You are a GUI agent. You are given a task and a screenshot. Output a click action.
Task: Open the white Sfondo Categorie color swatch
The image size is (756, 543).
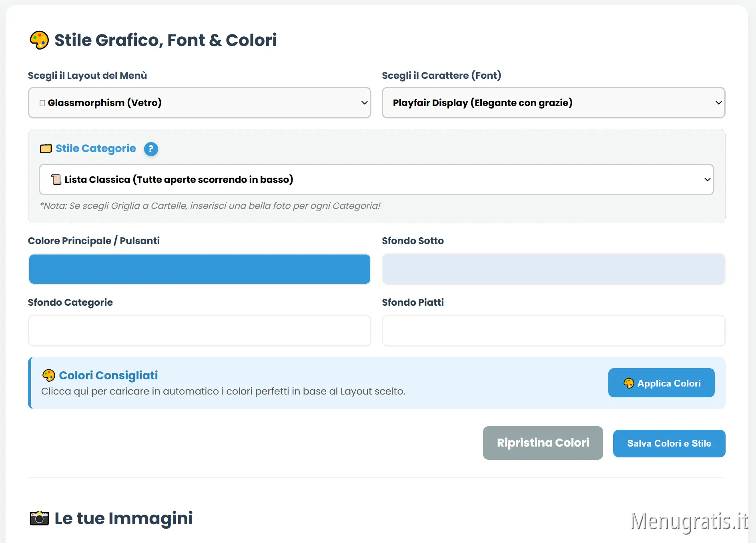(199, 331)
